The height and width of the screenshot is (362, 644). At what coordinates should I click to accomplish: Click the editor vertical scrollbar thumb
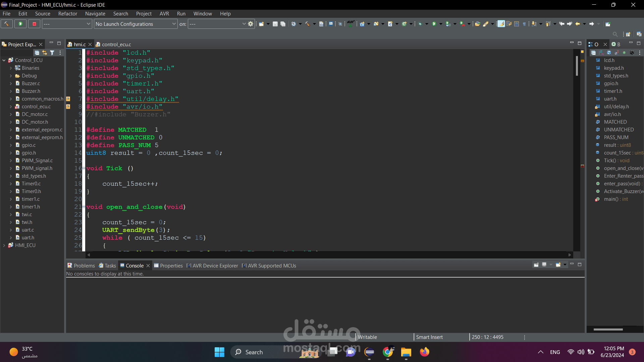[x=577, y=65]
